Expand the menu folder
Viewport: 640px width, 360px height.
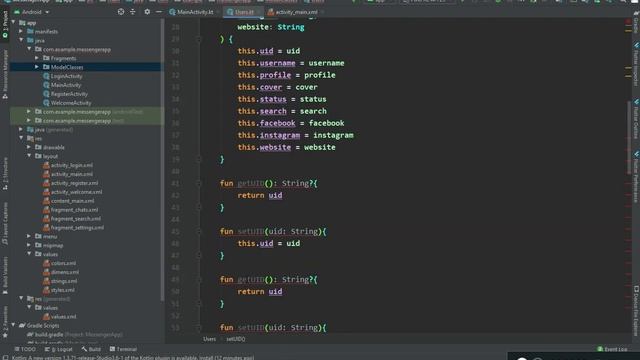point(29,236)
